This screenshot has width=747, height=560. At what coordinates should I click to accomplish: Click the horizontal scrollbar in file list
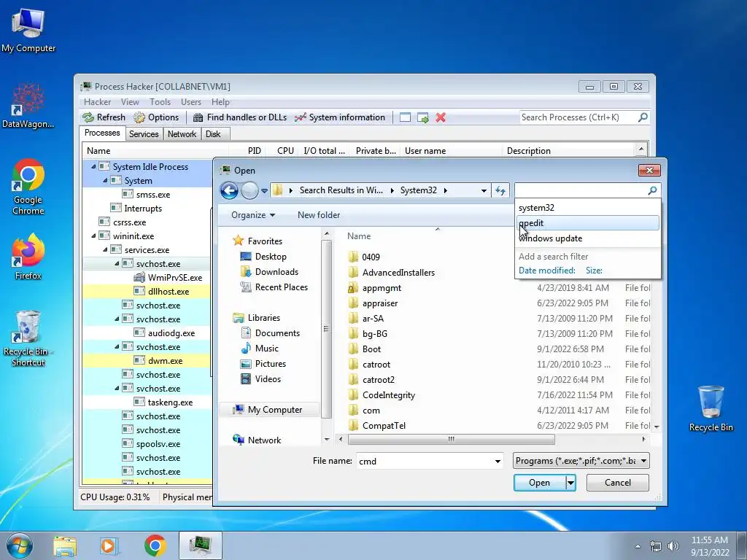[451, 439]
